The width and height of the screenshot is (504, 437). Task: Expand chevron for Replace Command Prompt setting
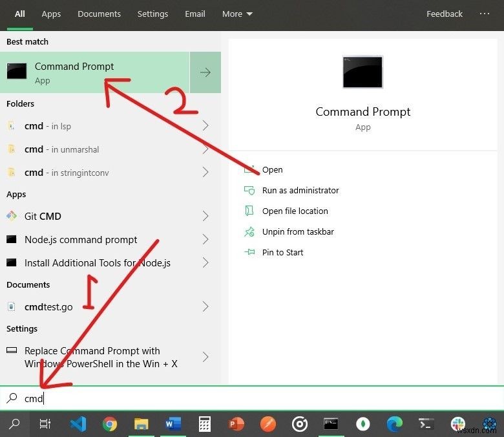coord(205,357)
